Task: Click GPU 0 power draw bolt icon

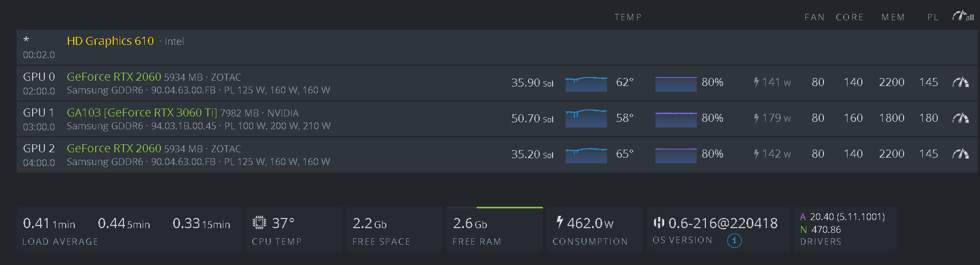Action: (756, 82)
